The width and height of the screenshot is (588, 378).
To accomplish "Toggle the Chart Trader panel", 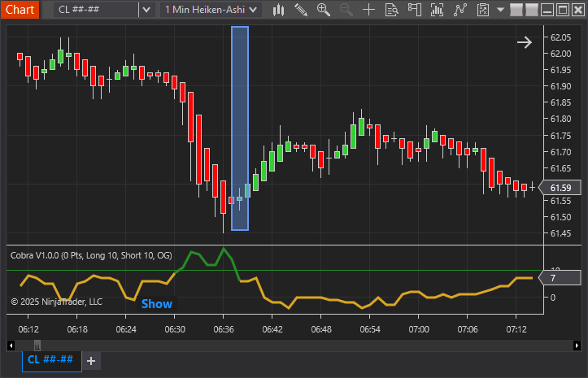I will [415, 10].
